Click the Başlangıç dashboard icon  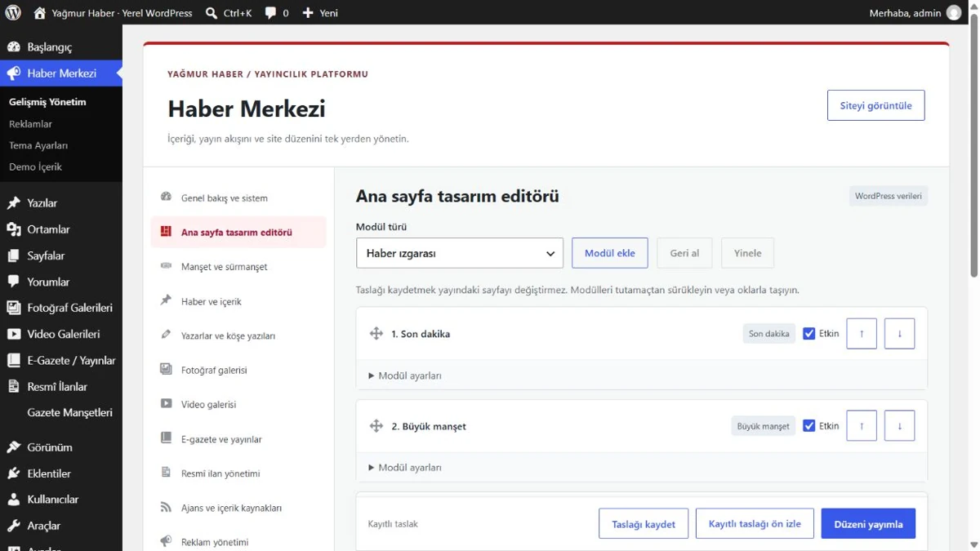pyautogui.click(x=14, y=47)
